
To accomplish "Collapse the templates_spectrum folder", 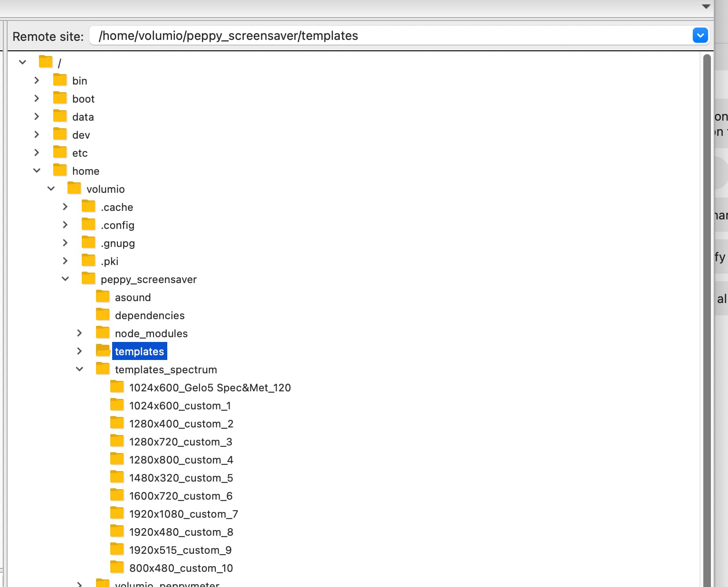I will coord(79,369).
